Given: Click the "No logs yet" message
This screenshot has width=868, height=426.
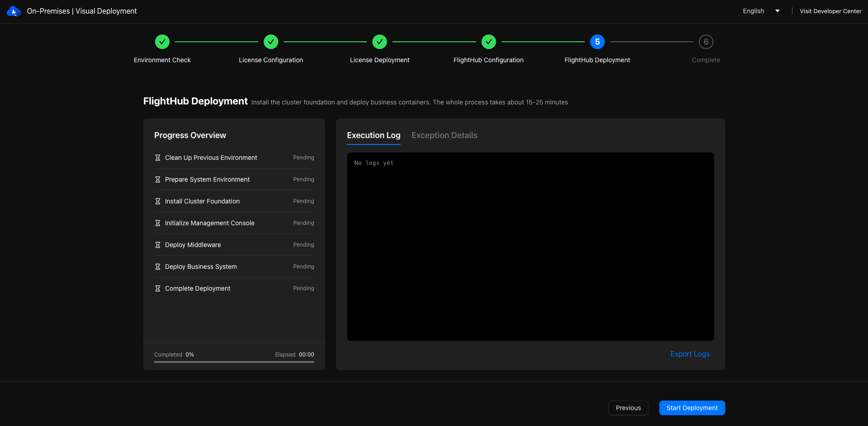Looking at the screenshot, I should [374, 163].
